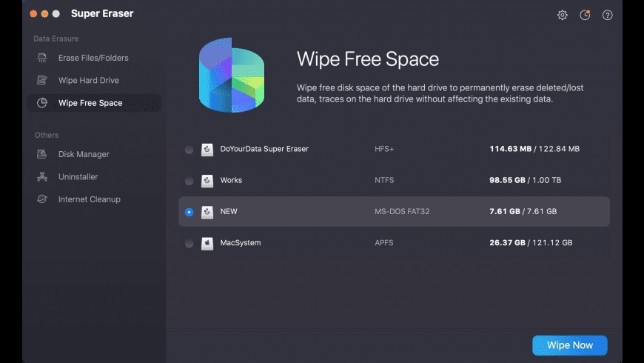Click the HFS+ file system label
This screenshot has width=644, height=363.
(x=384, y=149)
